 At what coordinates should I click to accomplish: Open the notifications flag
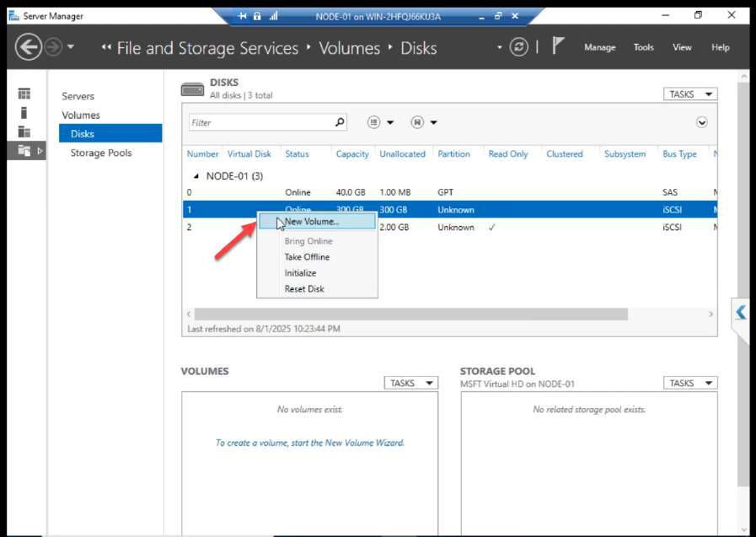tap(558, 46)
